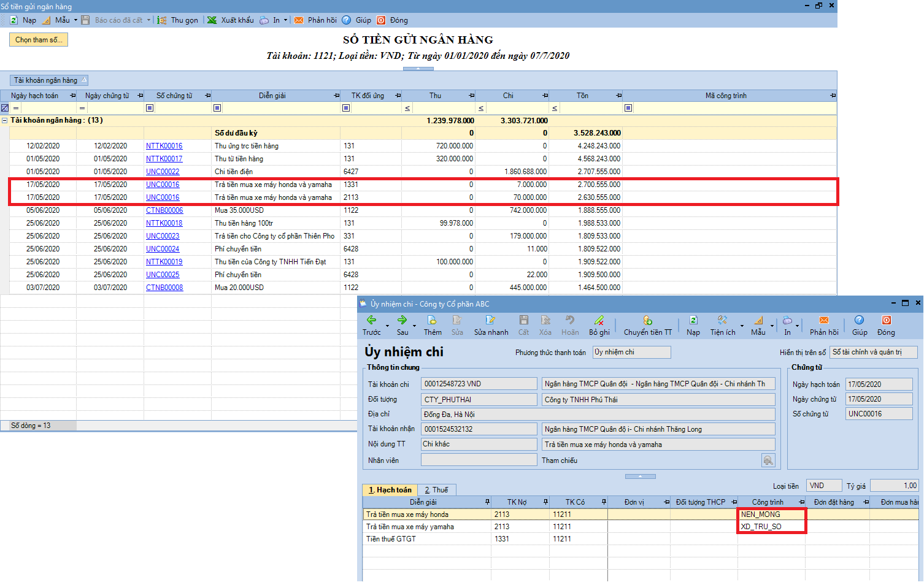Click the Tài khoản ngân hàng group-by chip
Image resolution: width=924 pixels, height=585 pixels.
(50, 80)
